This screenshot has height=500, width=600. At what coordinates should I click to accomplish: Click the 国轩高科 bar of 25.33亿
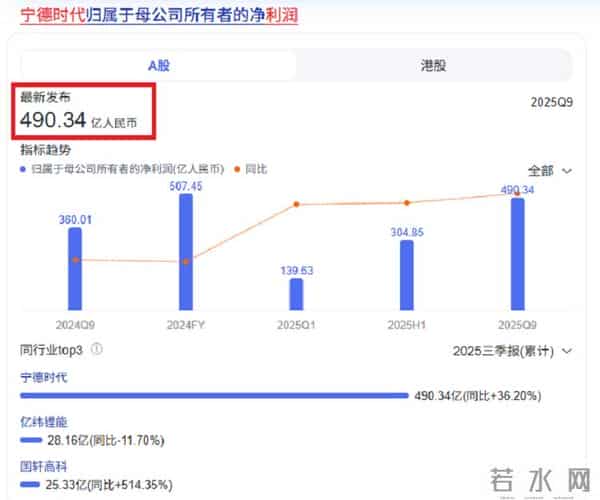(x=30, y=484)
